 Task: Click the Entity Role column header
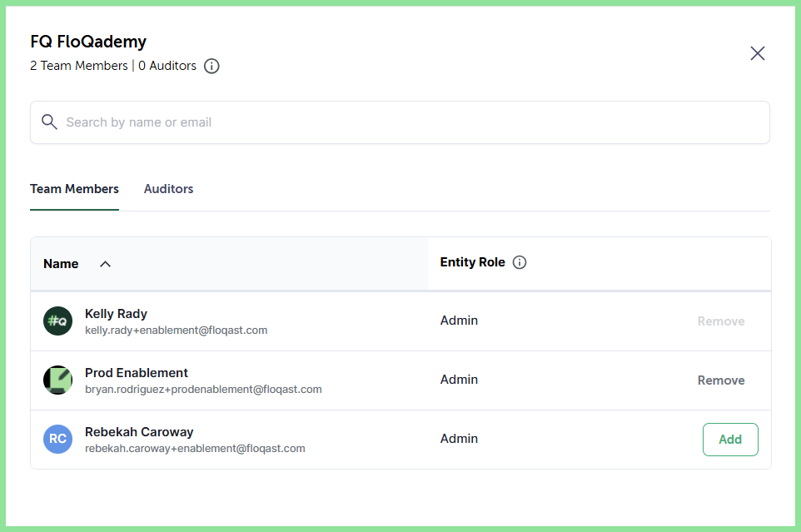pos(473,262)
